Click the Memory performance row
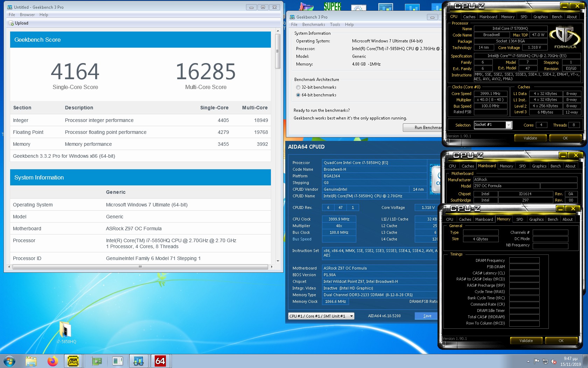 pyautogui.click(x=140, y=144)
